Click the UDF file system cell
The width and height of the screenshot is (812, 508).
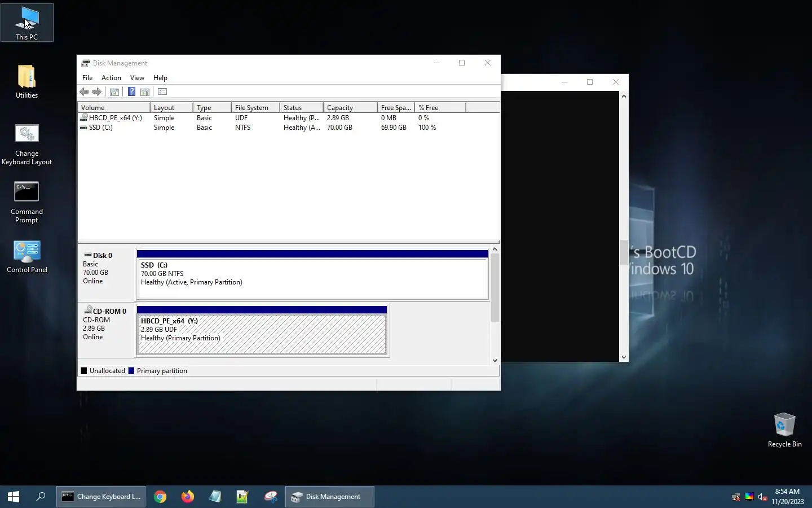(241, 118)
